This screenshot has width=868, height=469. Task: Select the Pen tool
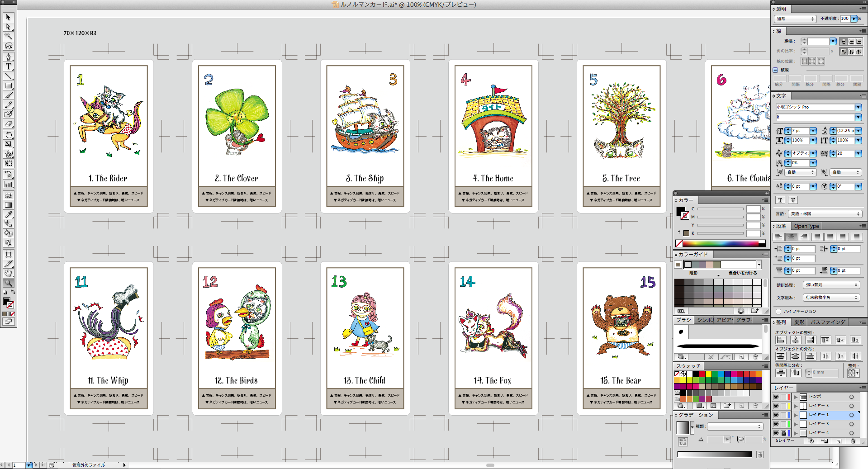tap(9, 57)
